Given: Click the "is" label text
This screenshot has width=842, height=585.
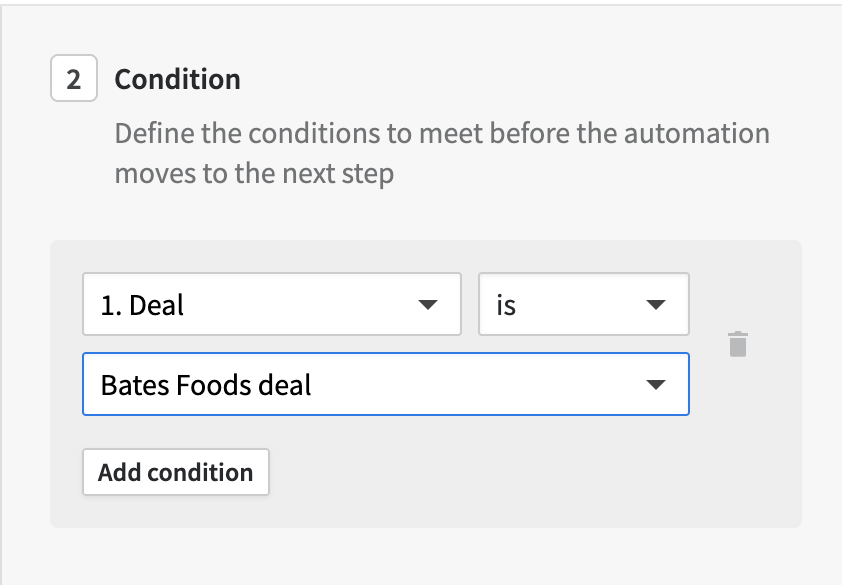Looking at the screenshot, I should click(x=506, y=305).
